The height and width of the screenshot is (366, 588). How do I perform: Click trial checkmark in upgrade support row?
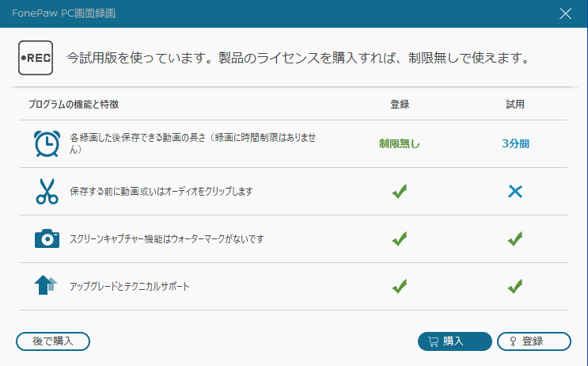[x=515, y=285]
